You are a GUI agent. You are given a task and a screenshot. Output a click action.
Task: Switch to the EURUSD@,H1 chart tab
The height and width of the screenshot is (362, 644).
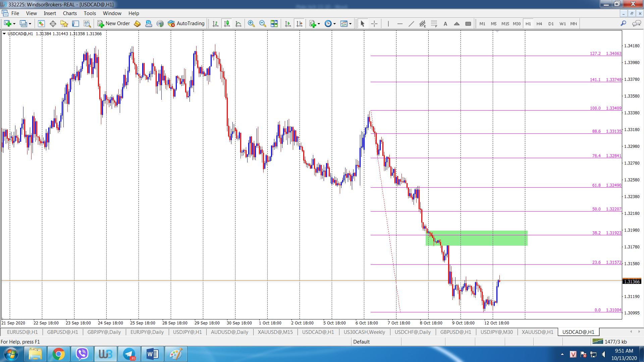coord(22,332)
